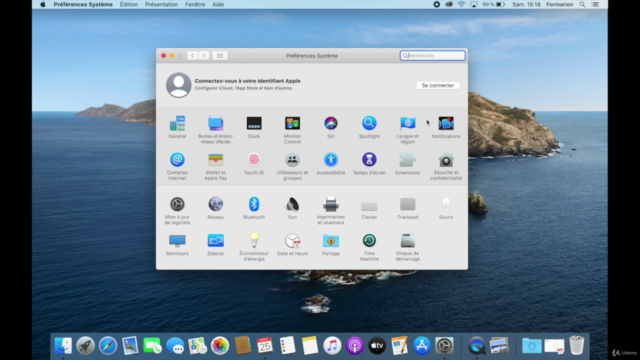Open Partage preferences
640x360 pixels.
pos(331,240)
